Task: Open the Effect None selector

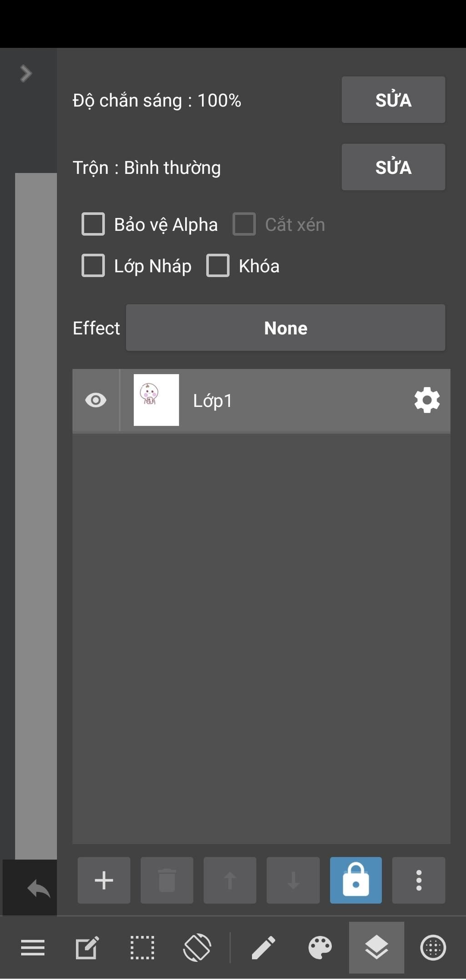Action: [x=285, y=328]
